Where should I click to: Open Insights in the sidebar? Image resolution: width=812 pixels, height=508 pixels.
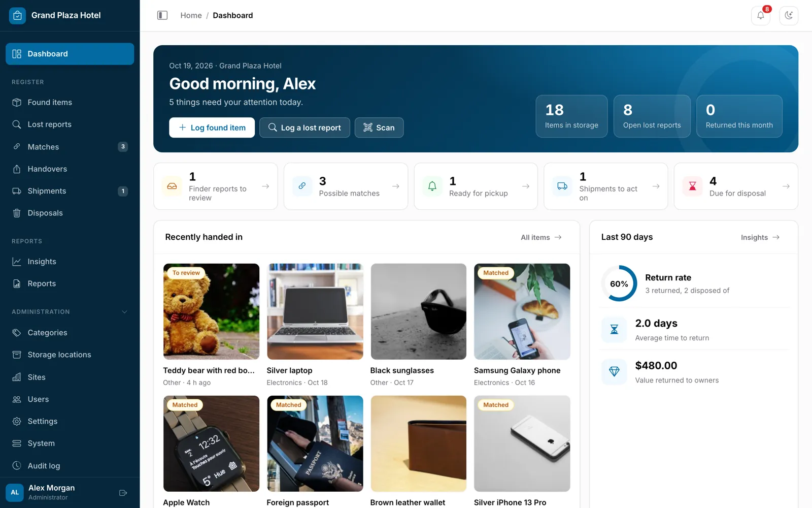coord(70,262)
